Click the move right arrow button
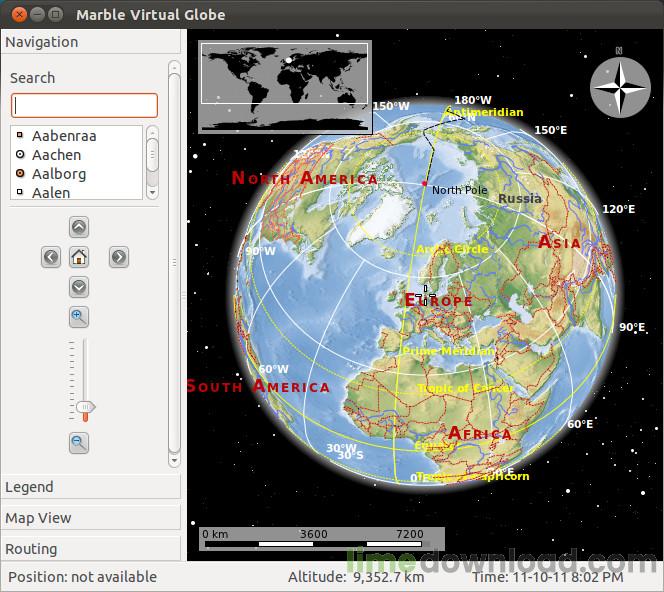Image resolution: width=664 pixels, height=592 pixels. click(118, 257)
